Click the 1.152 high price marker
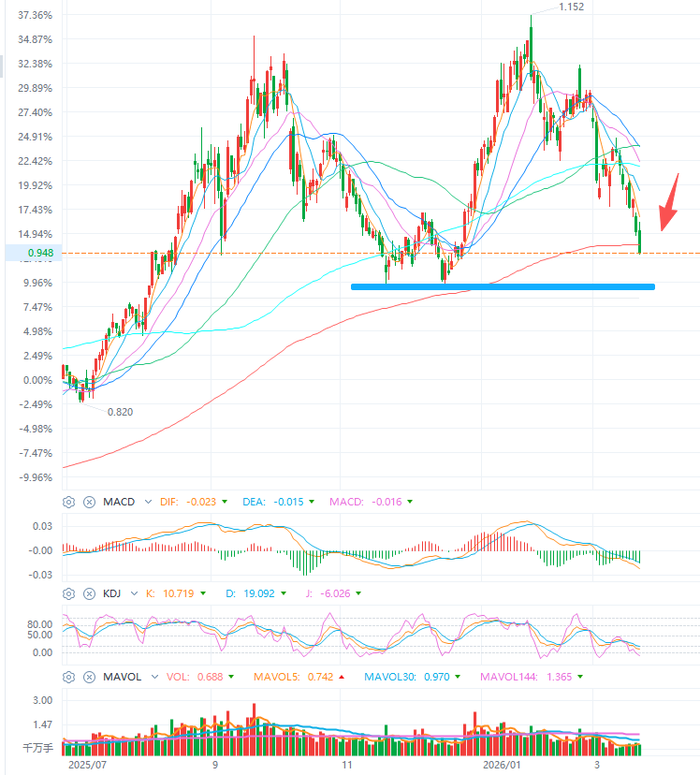The height and width of the screenshot is (775, 700). click(x=571, y=7)
